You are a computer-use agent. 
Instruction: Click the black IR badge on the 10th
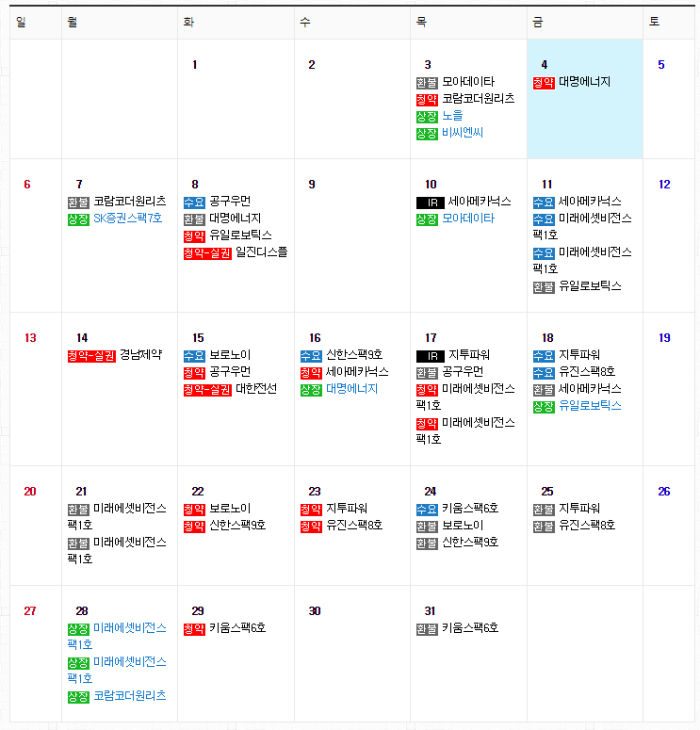pos(431,203)
